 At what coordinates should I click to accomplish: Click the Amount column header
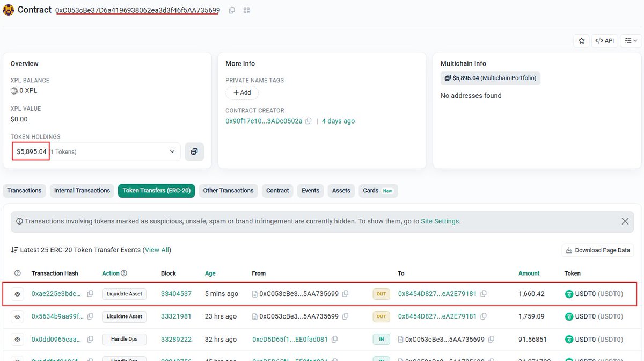[x=529, y=273]
